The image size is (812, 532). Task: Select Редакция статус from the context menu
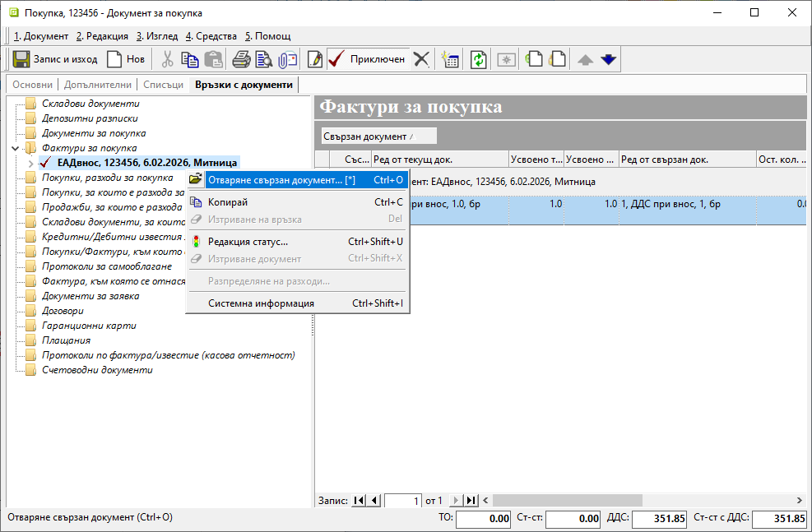[x=248, y=242]
